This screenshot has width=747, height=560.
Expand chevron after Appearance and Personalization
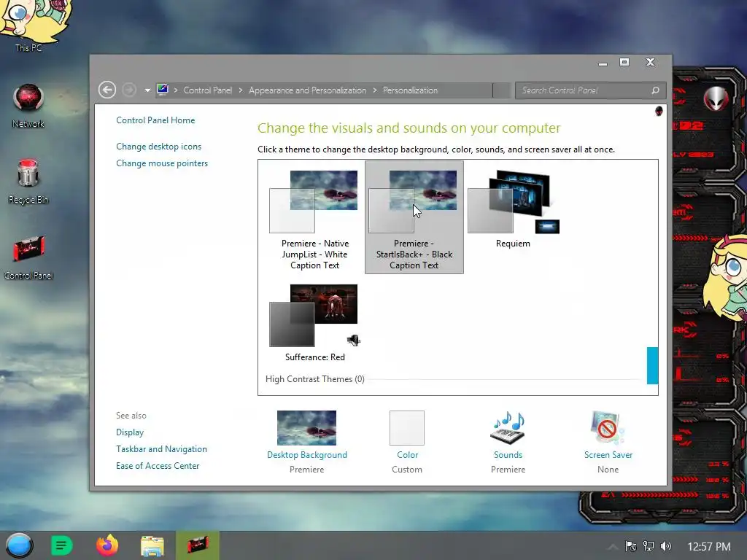(x=375, y=90)
